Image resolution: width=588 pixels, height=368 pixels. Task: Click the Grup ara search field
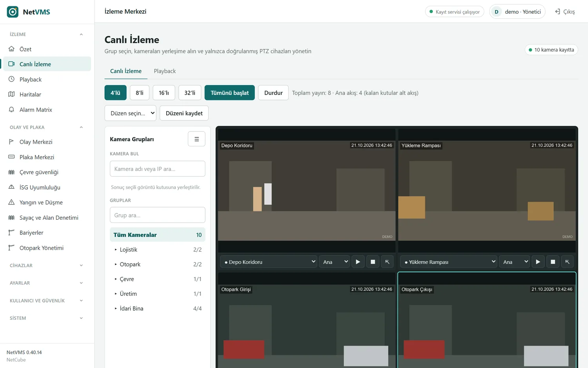[x=158, y=215]
